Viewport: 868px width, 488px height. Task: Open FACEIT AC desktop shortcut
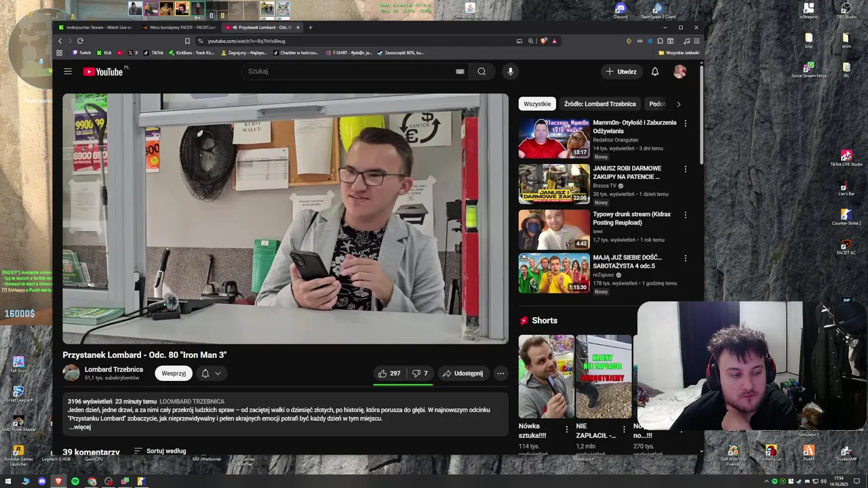[846, 247]
